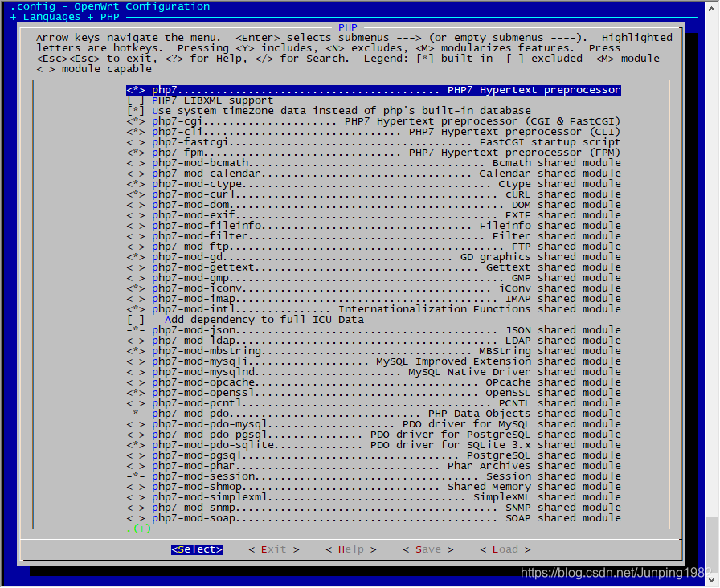Select php7-mod-pdo-sqlite driver module
The height and width of the screenshot is (588, 720).
tap(374, 445)
